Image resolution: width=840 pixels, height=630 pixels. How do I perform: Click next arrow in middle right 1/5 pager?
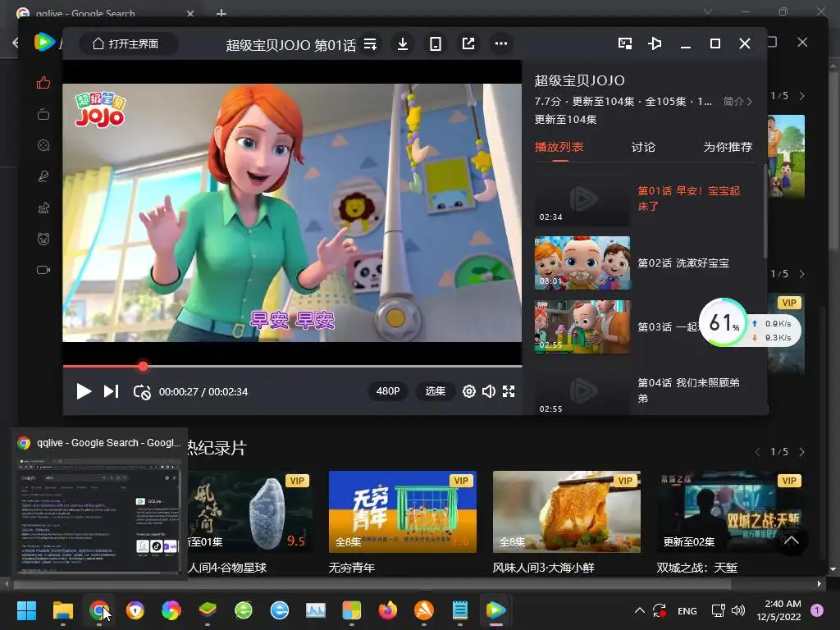[802, 274]
